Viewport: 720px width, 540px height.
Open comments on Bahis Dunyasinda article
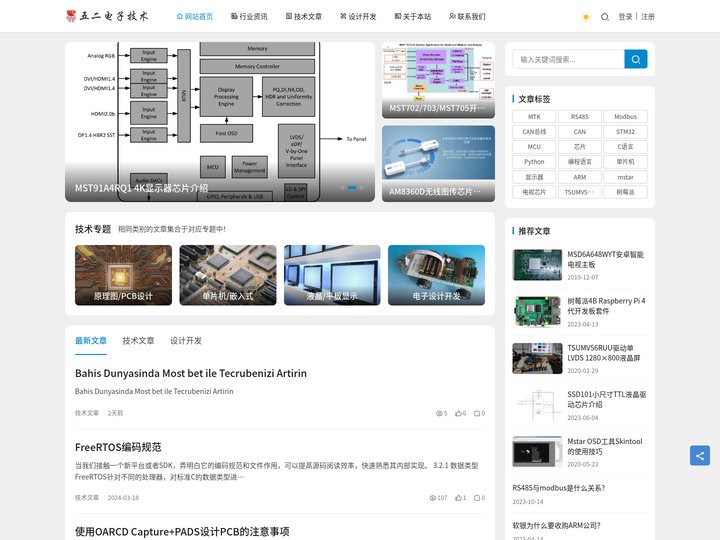477,413
